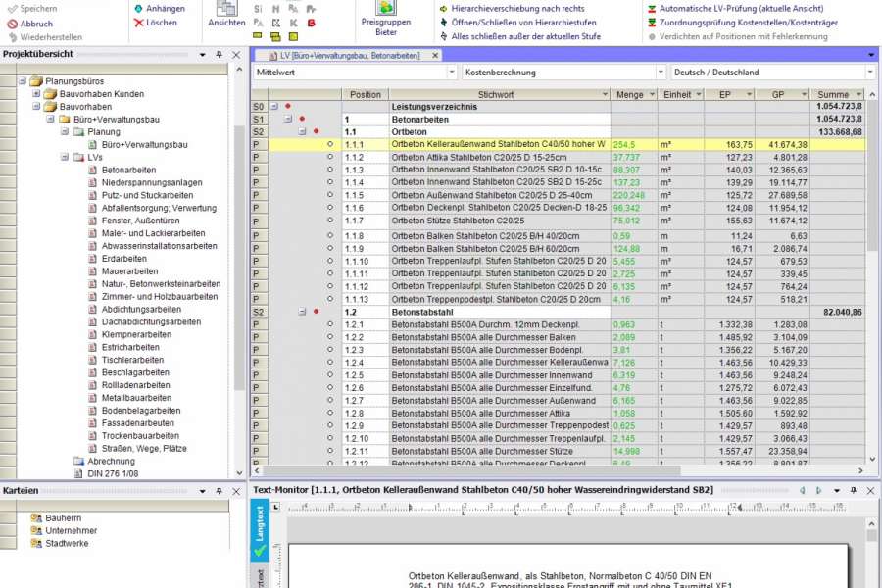Click the Wiederherstellen restore icon
Viewport: 882px width, 588px height.
click(13, 37)
